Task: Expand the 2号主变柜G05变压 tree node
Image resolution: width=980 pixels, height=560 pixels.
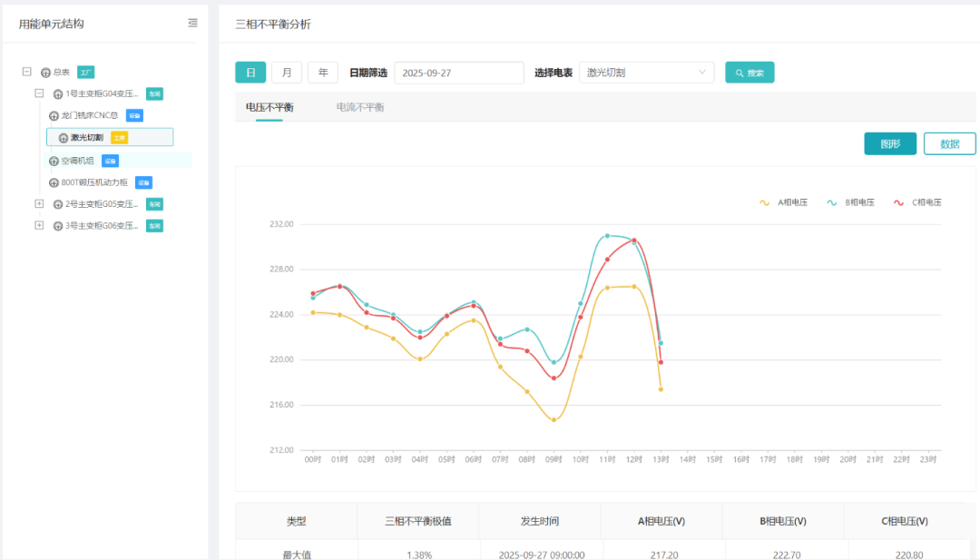Action: tap(39, 203)
